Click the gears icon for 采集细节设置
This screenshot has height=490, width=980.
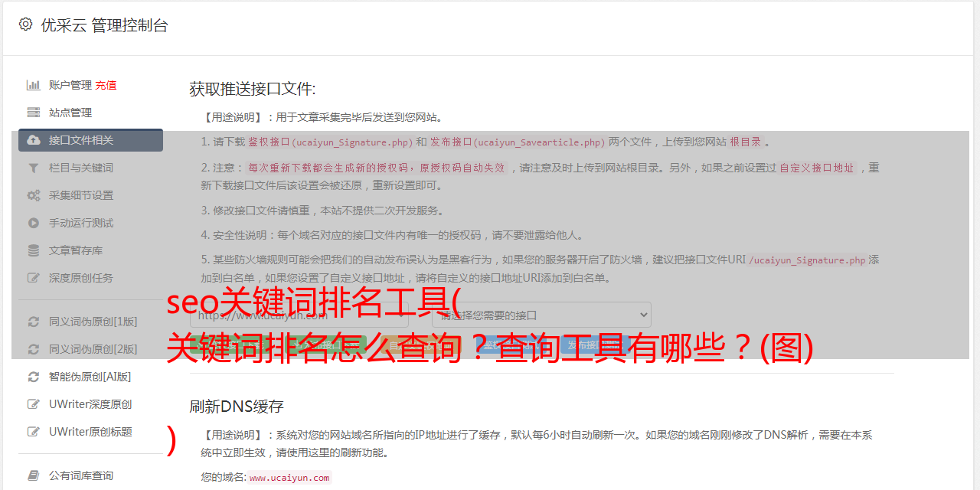pyautogui.click(x=34, y=195)
